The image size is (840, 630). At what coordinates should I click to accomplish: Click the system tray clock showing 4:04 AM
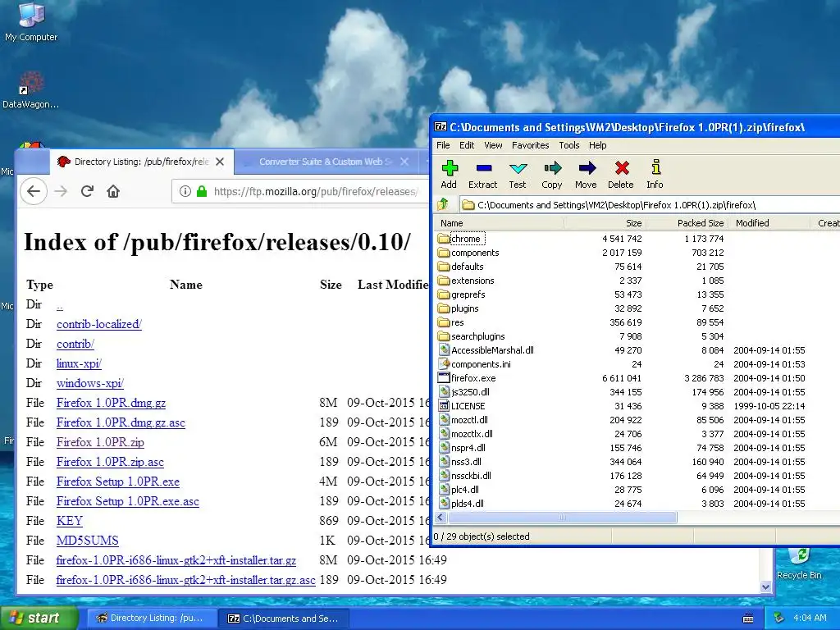(810, 618)
